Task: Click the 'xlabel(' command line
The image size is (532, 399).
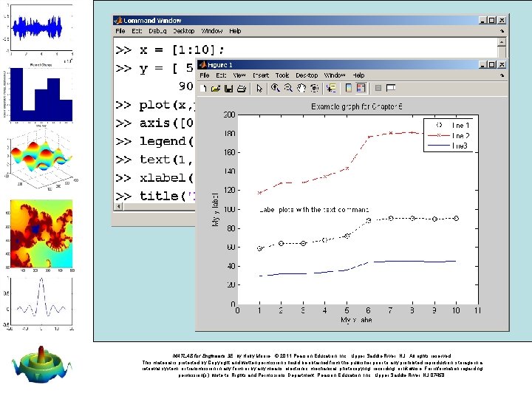Action: (154, 178)
